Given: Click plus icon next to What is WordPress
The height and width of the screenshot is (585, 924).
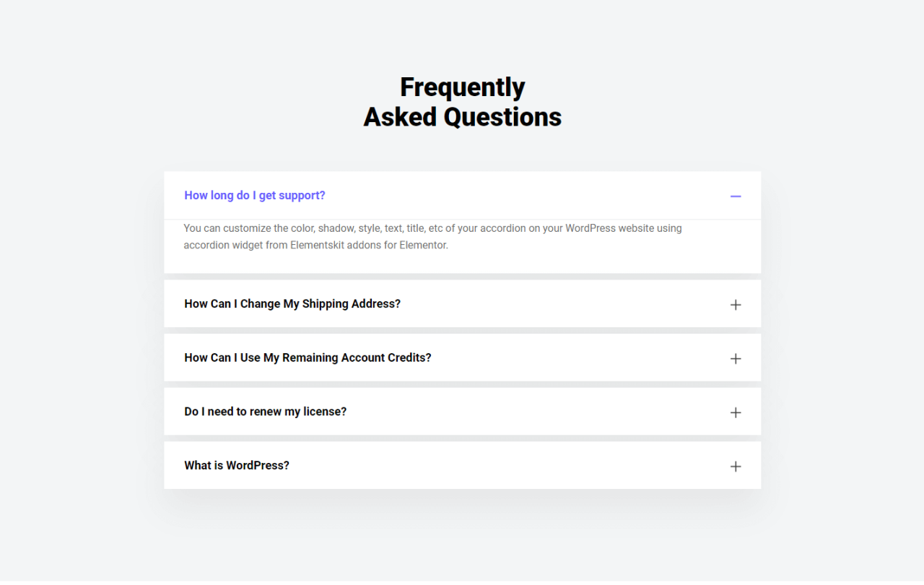Looking at the screenshot, I should click(x=736, y=467).
